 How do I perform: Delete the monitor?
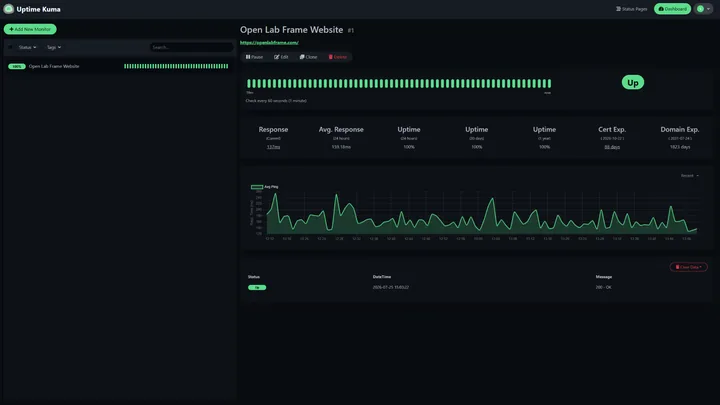tap(338, 57)
